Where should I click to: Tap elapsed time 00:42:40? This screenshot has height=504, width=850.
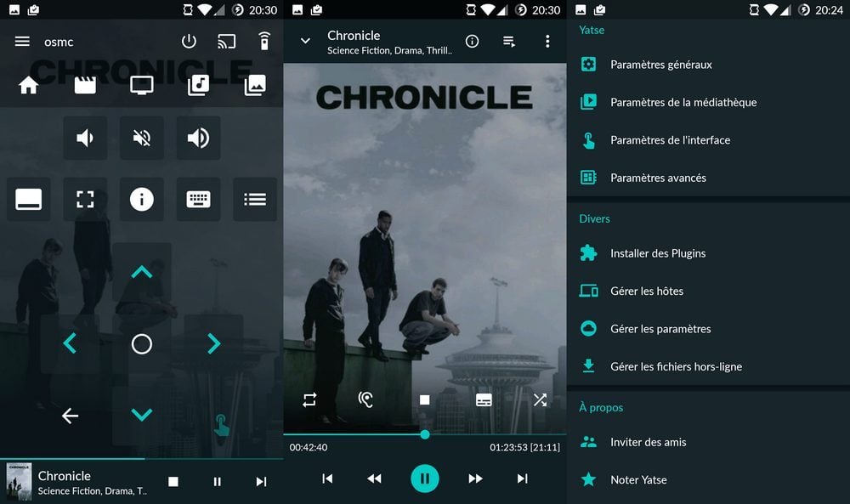click(x=309, y=448)
